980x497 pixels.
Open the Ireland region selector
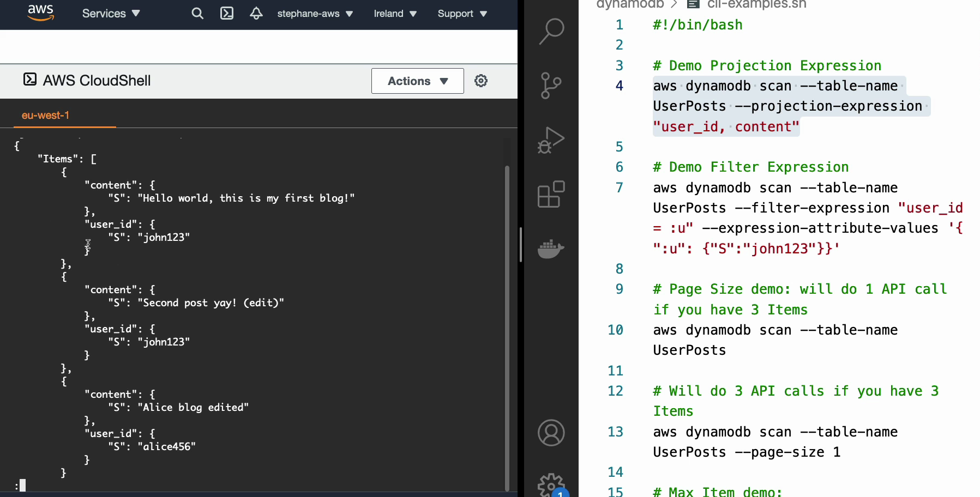tap(395, 14)
